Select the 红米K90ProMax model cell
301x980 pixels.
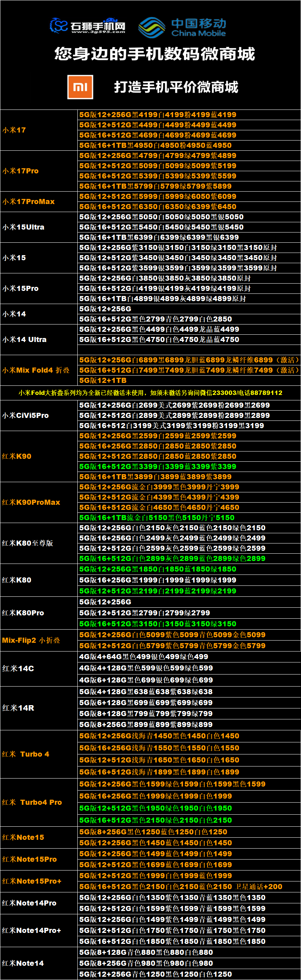pyautogui.click(x=38, y=502)
